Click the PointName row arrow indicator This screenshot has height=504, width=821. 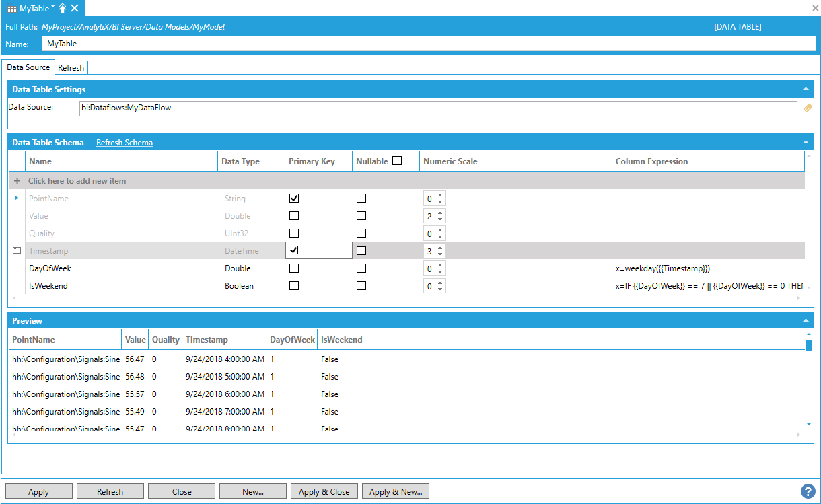tap(17, 199)
